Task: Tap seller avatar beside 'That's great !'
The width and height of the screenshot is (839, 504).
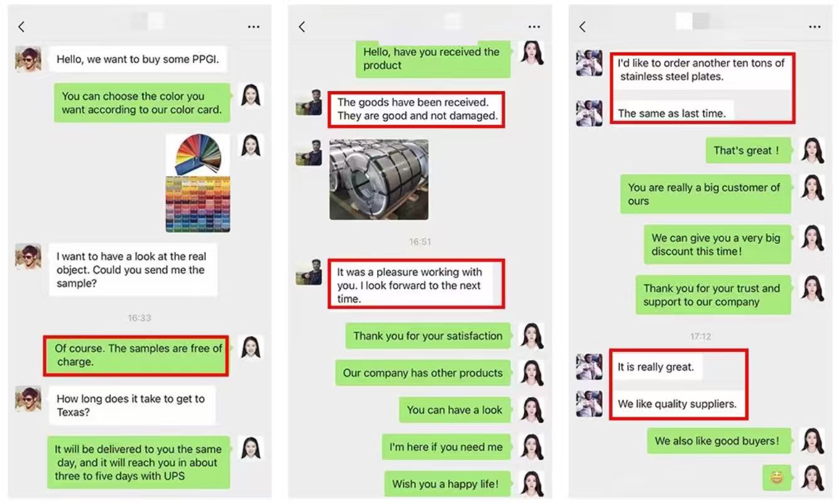Action: (812, 151)
